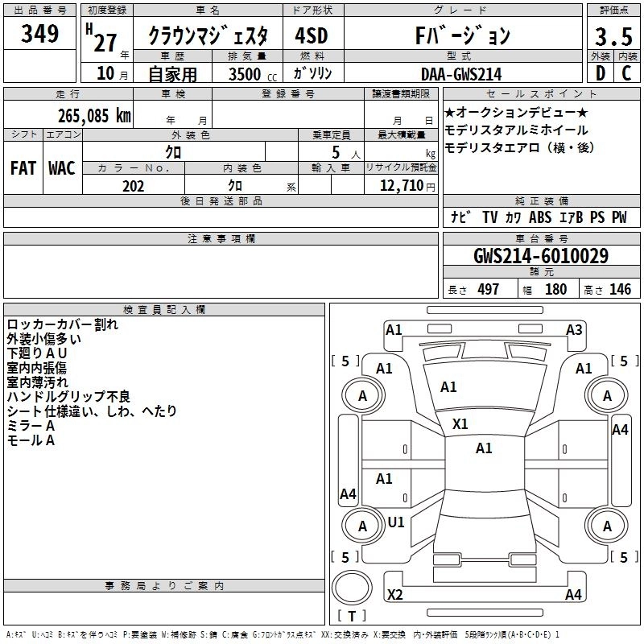Select the 評価点 header

613,10
